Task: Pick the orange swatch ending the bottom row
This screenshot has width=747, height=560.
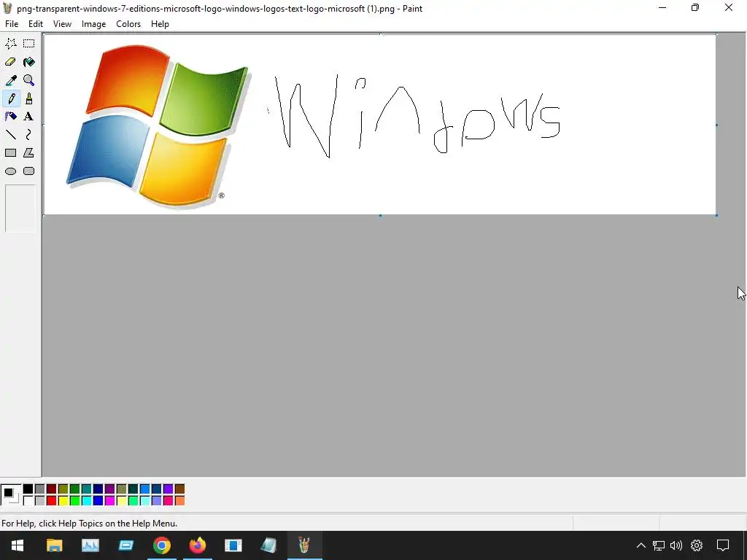Action: pyautogui.click(x=179, y=500)
